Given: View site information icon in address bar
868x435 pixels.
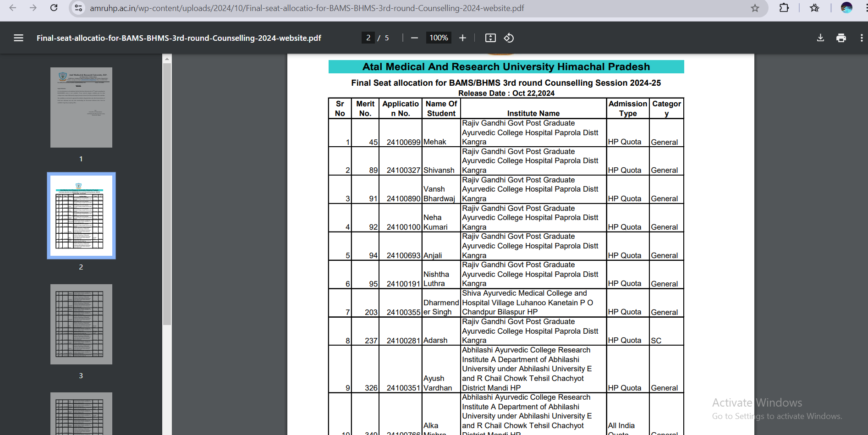Looking at the screenshot, I should pos(79,8).
